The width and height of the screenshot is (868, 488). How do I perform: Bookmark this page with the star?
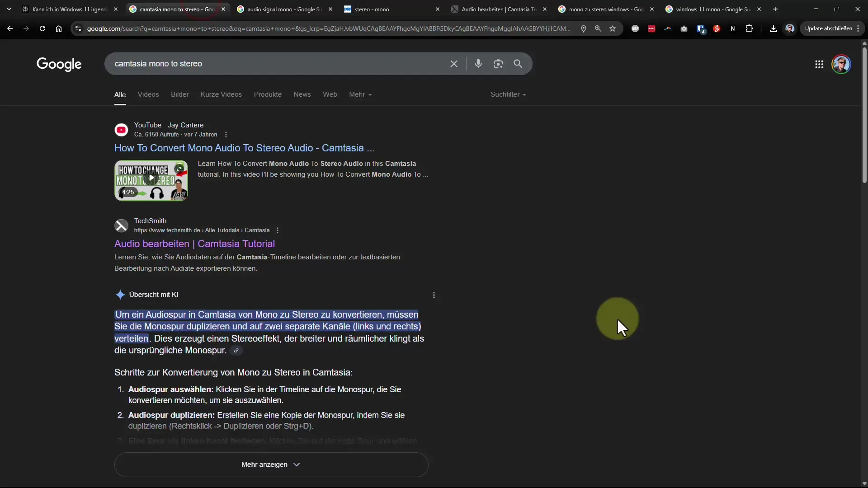(x=613, y=28)
